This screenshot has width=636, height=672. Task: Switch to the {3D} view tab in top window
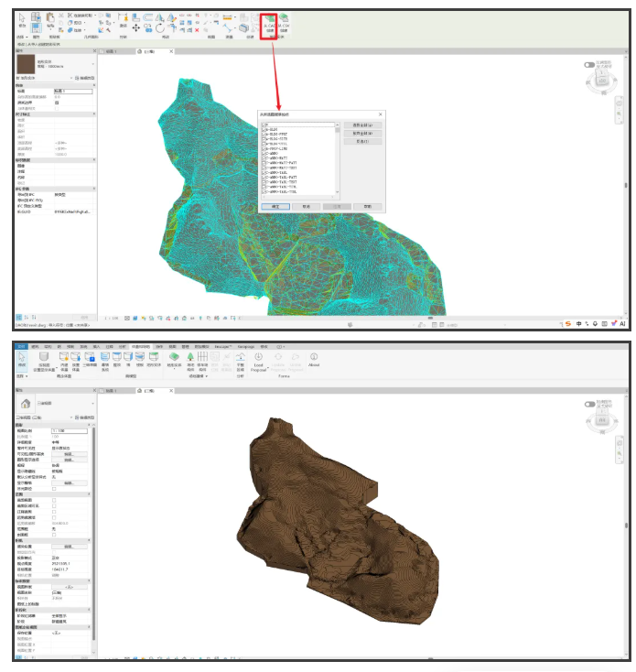point(149,51)
